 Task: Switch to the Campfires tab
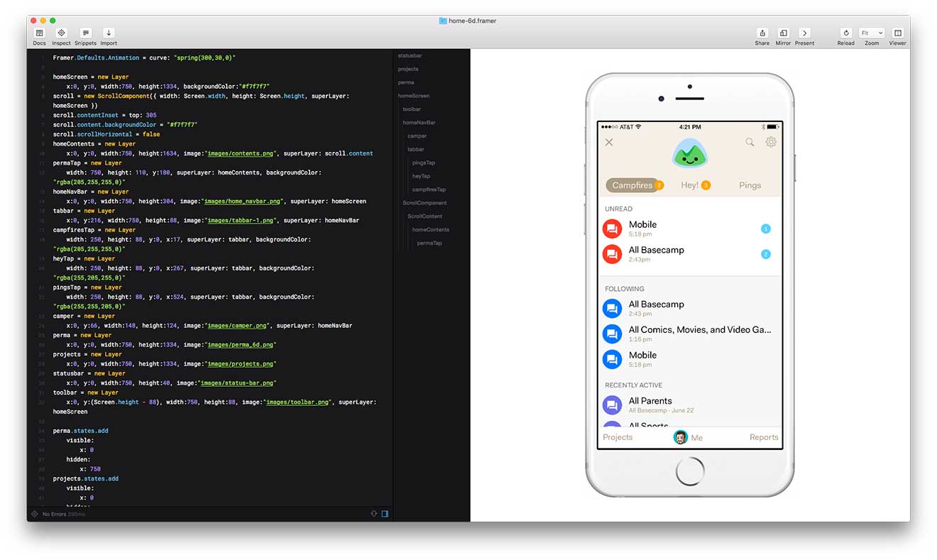click(x=632, y=185)
